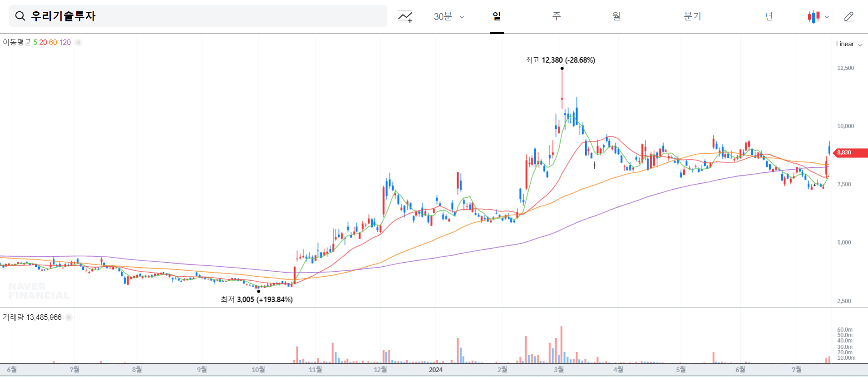
Task: Open the candlestick chart type icon
Action: pos(814,17)
